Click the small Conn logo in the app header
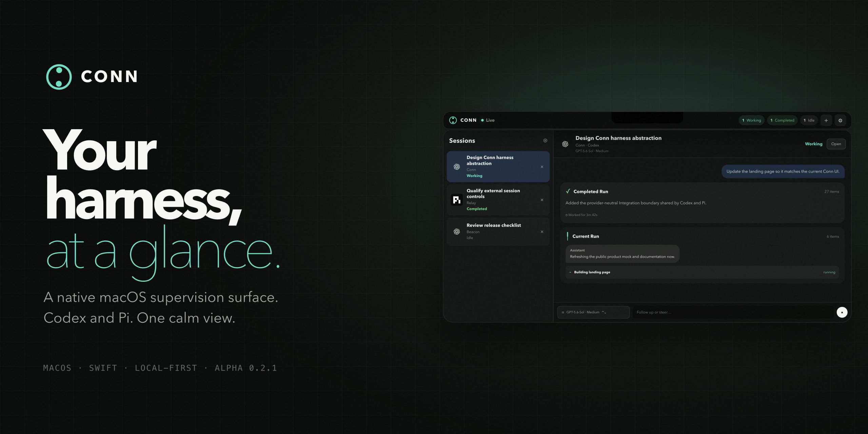 coord(453,120)
